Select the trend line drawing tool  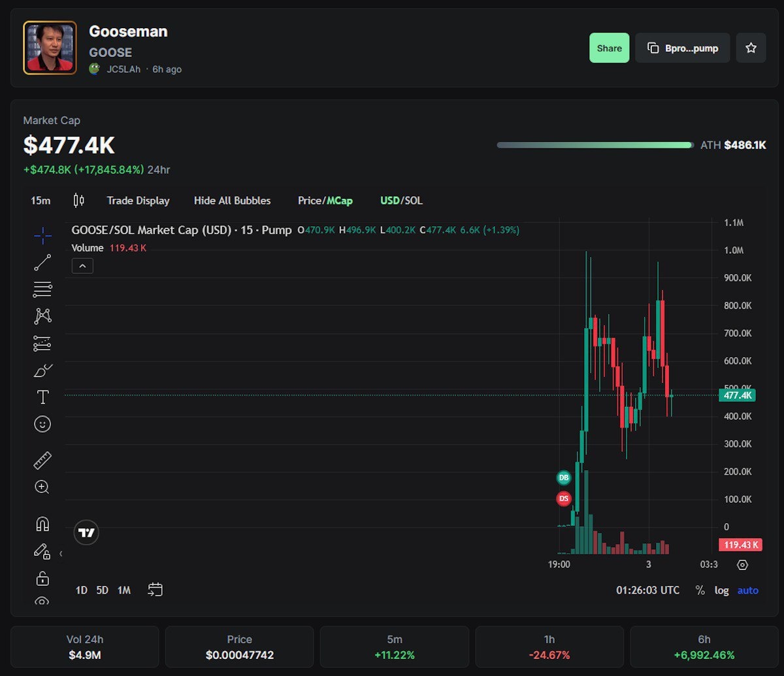click(42, 262)
